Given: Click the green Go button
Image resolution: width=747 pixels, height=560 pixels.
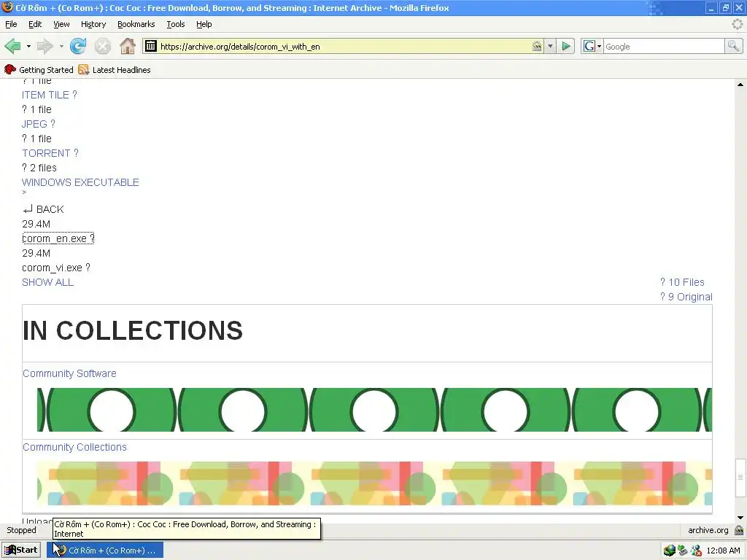Looking at the screenshot, I should [x=566, y=46].
